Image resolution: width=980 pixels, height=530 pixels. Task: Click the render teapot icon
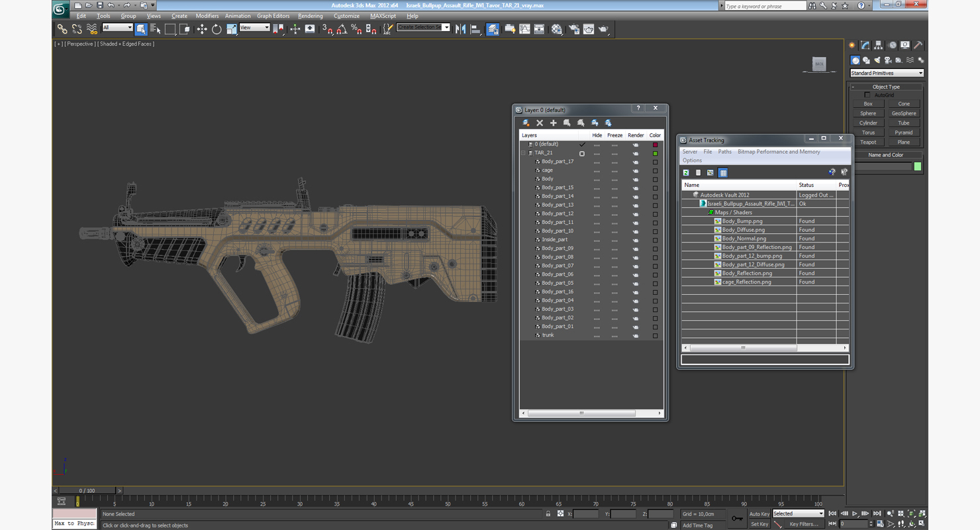click(603, 29)
